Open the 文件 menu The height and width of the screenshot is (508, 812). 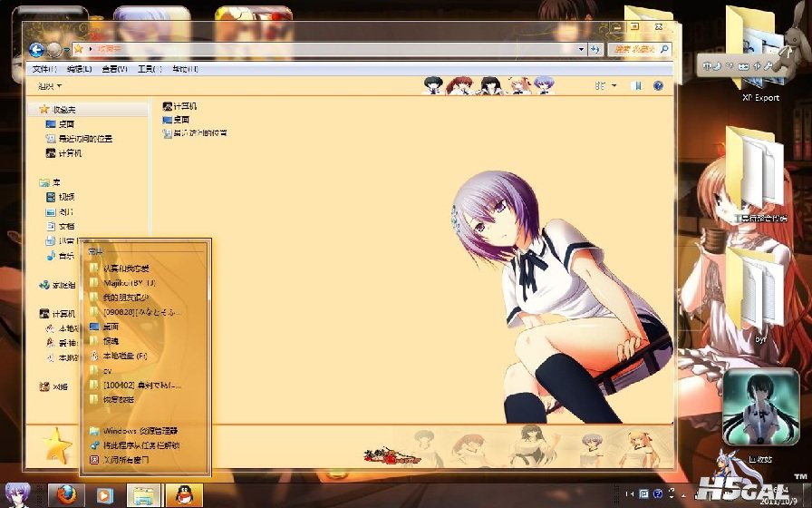pyautogui.click(x=44, y=69)
